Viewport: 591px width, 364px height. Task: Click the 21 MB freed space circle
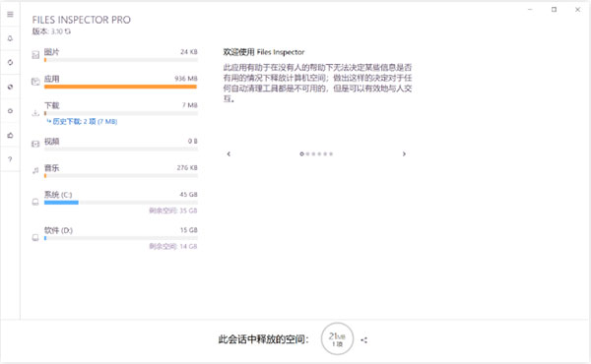tap(337, 338)
